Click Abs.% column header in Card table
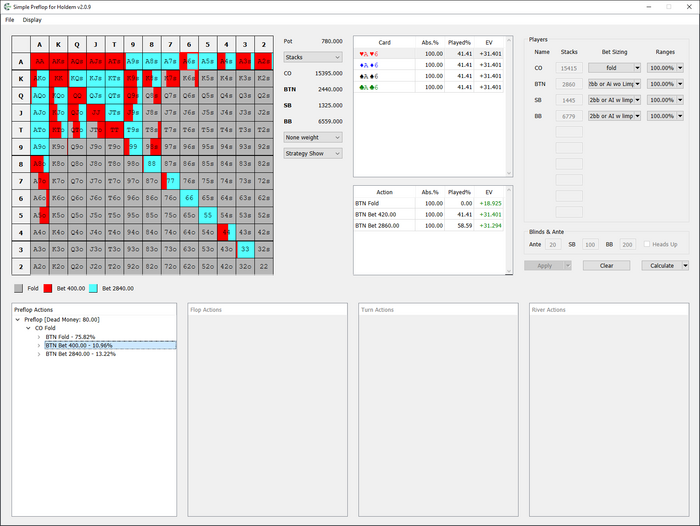Viewport: 700px width, 526px height. click(x=430, y=42)
